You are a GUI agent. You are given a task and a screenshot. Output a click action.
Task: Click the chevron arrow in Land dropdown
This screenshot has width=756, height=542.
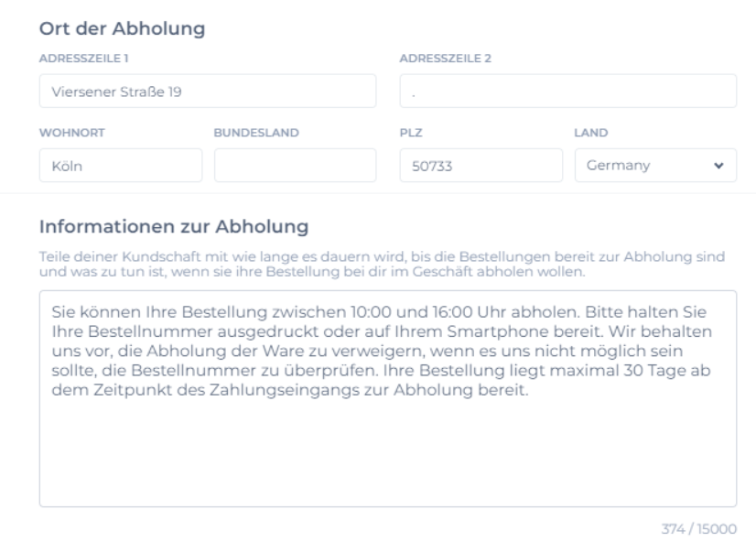click(x=718, y=166)
